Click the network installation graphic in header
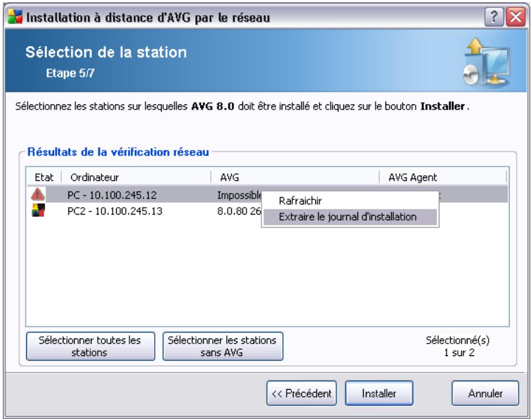 [x=486, y=61]
